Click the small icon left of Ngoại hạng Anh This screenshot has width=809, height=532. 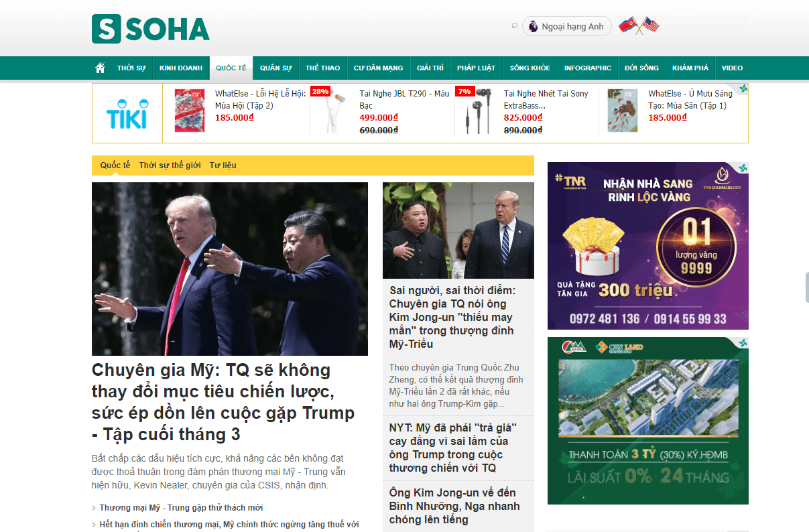(x=515, y=26)
